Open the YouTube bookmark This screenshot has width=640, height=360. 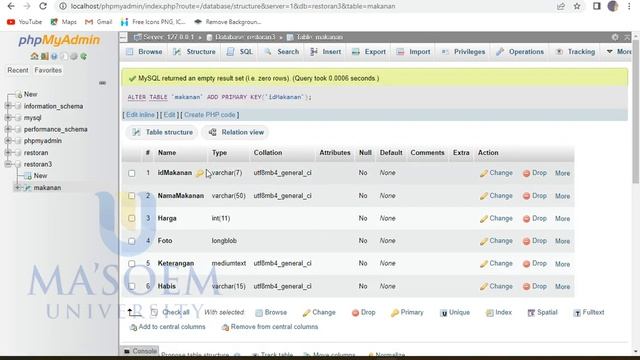pyautogui.click(x=24, y=22)
